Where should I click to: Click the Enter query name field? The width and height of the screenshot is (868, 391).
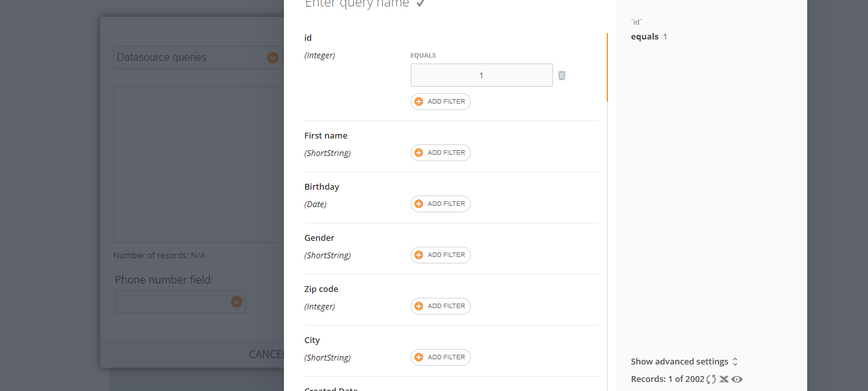click(356, 3)
